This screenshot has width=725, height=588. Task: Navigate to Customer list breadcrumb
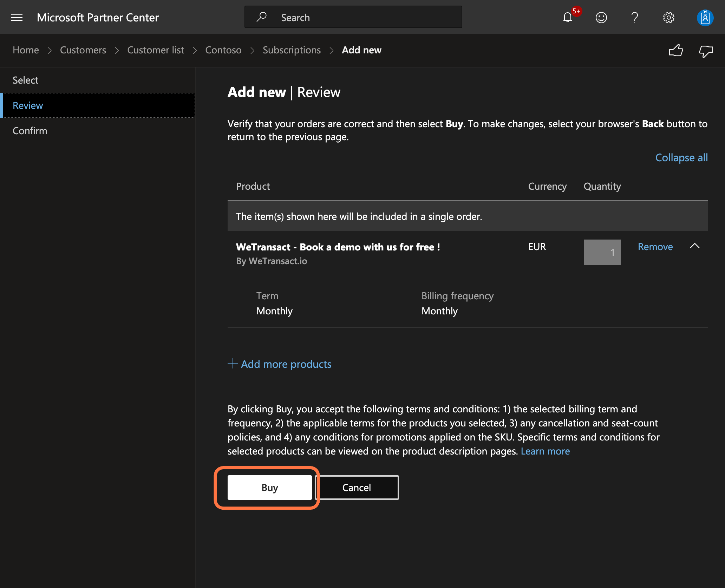pyautogui.click(x=156, y=50)
